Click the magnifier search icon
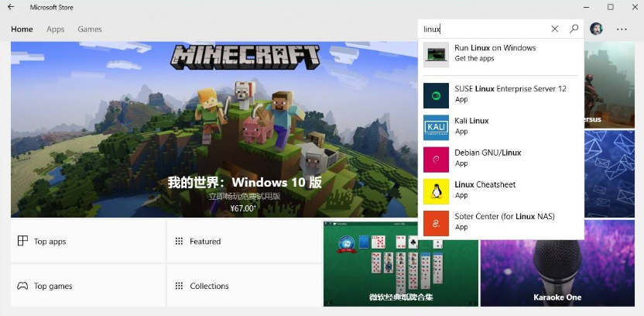644x316 pixels. [x=574, y=29]
